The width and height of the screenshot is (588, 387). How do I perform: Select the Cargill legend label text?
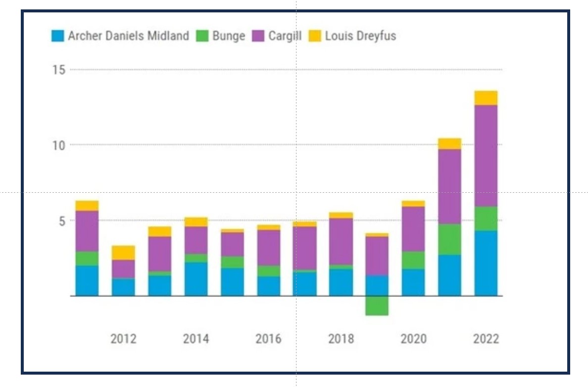pos(285,36)
